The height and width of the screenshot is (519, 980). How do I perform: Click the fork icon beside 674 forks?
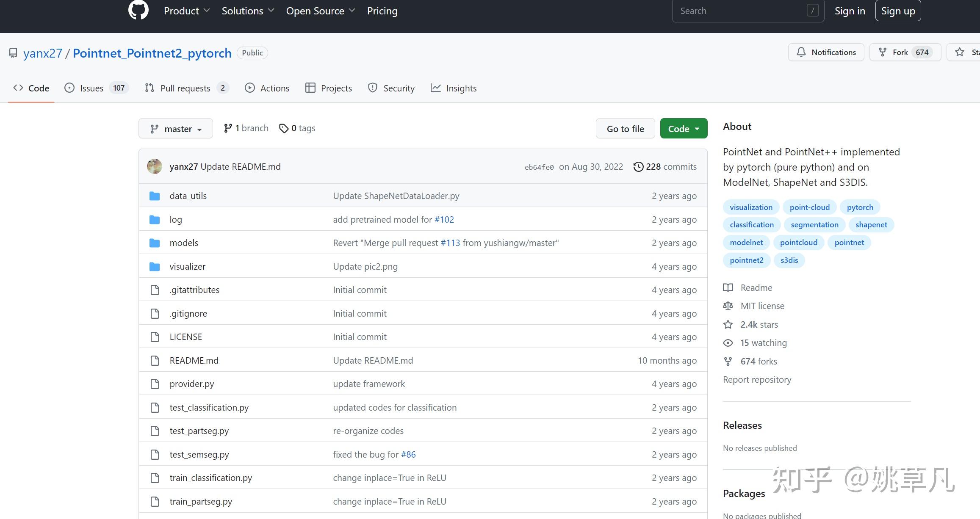728,362
